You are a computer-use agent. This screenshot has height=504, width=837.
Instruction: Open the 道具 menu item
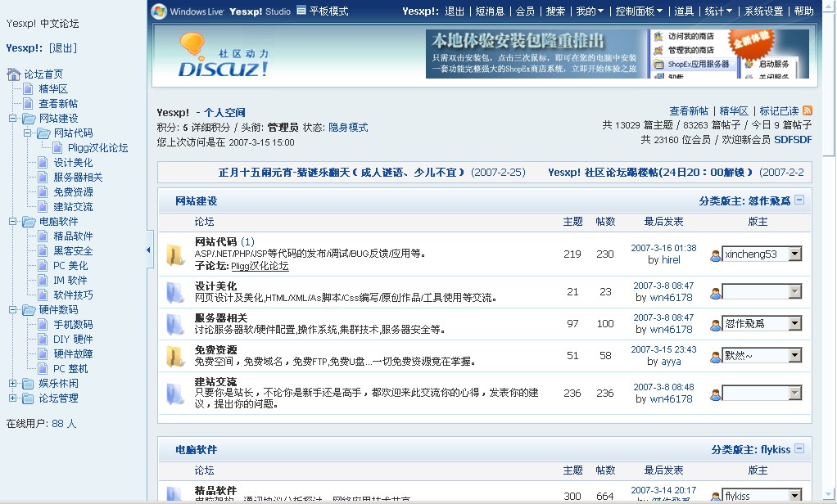pyautogui.click(x=684, y=11)
